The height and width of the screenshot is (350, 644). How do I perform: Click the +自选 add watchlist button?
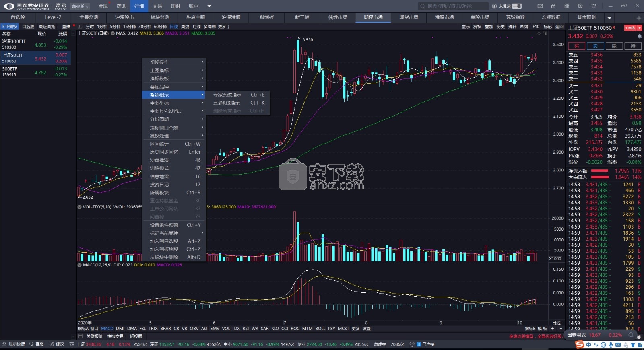click(630, 28)
